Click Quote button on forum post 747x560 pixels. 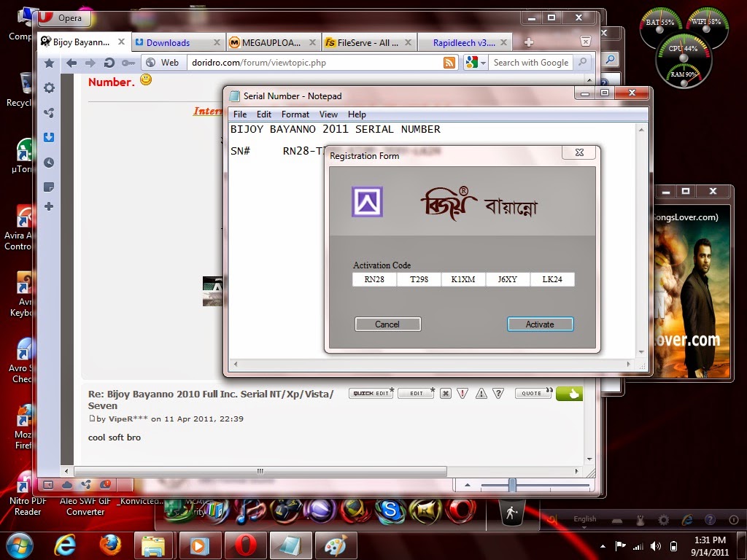pos(533,393)
